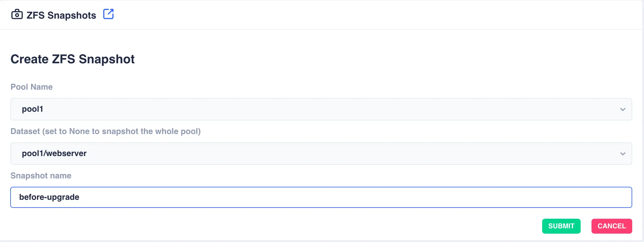Click the Pool Name label

coord(31,87)
